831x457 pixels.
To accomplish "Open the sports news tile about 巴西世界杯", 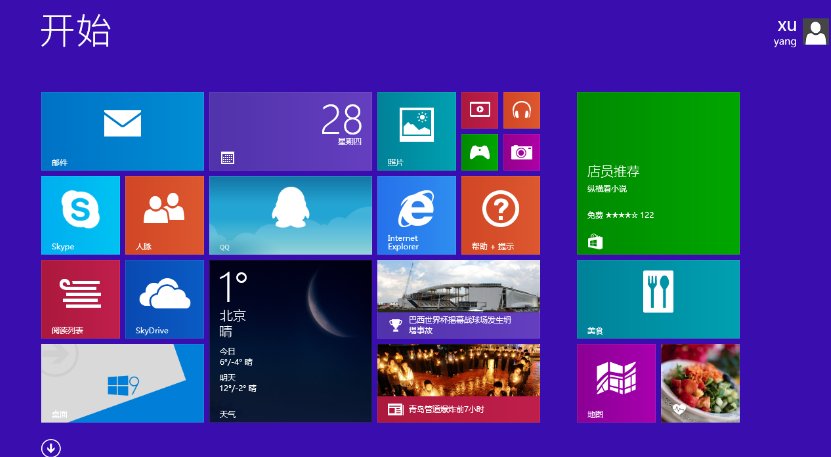I will point(458,299).
